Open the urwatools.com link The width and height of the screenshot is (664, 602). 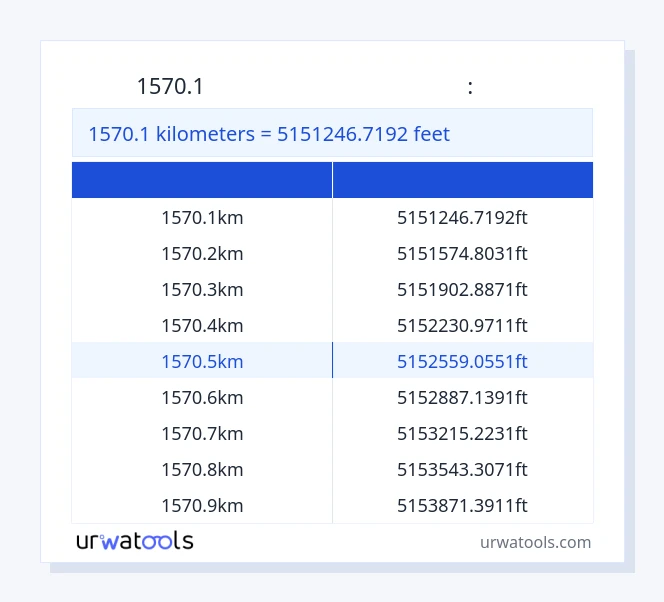click(x=535, y=542)
